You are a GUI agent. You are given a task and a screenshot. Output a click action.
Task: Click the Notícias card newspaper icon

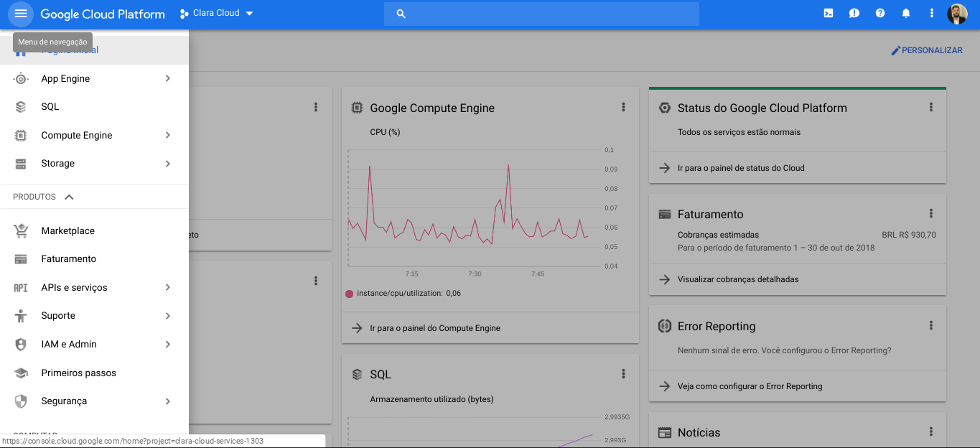[x=665, y=433]
